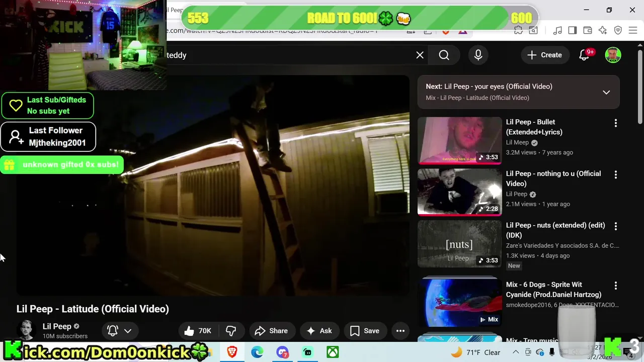Screen dimensions: 644x362
Task: Toggle the Brave sidebar panel
Action: (x=572, y=31)
